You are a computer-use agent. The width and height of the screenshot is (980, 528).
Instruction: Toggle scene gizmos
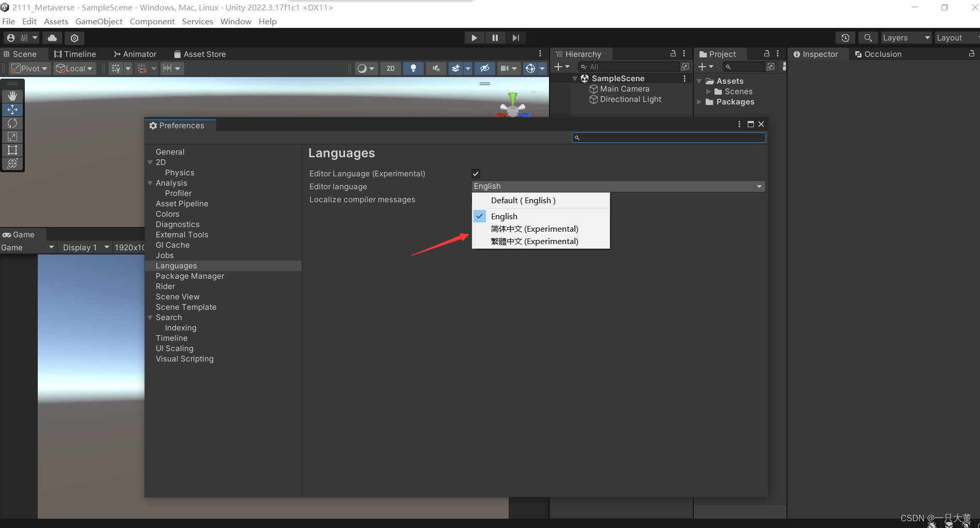[x=530, y=68]
